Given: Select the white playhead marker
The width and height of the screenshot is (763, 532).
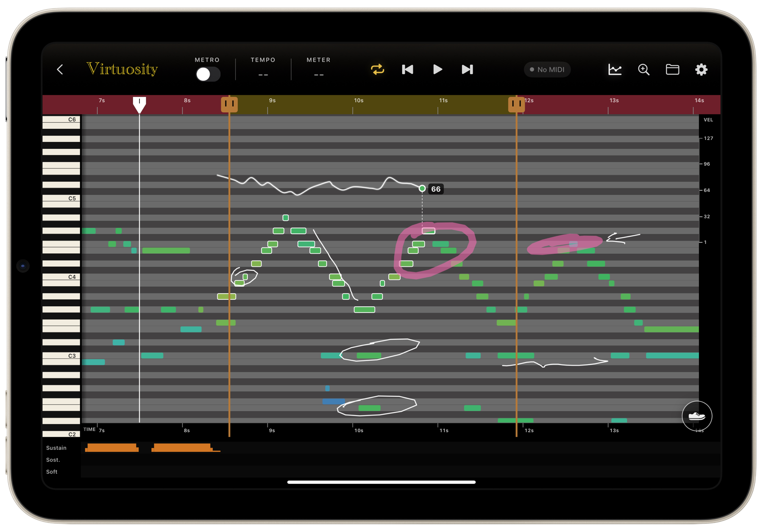Looking at the screenshot, I should 139,105.
